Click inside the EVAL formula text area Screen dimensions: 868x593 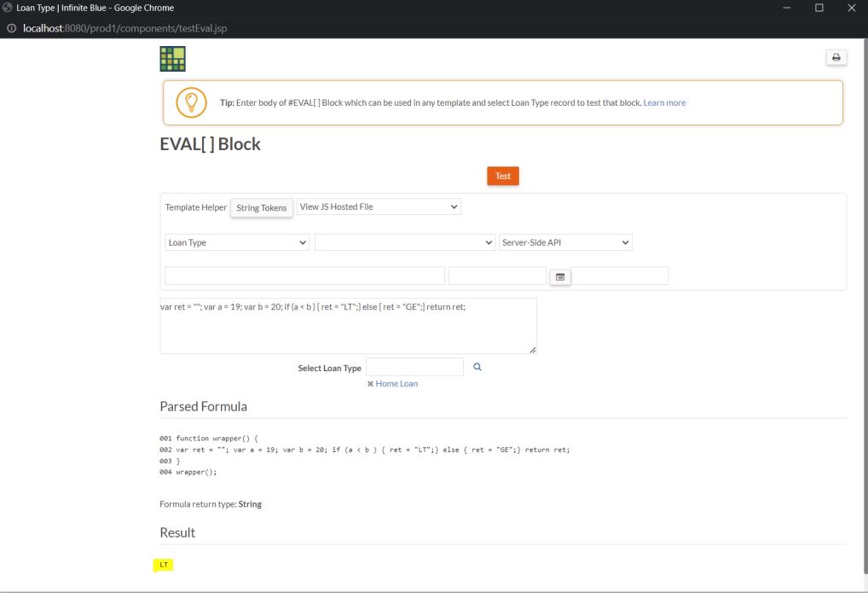point(348,328)
